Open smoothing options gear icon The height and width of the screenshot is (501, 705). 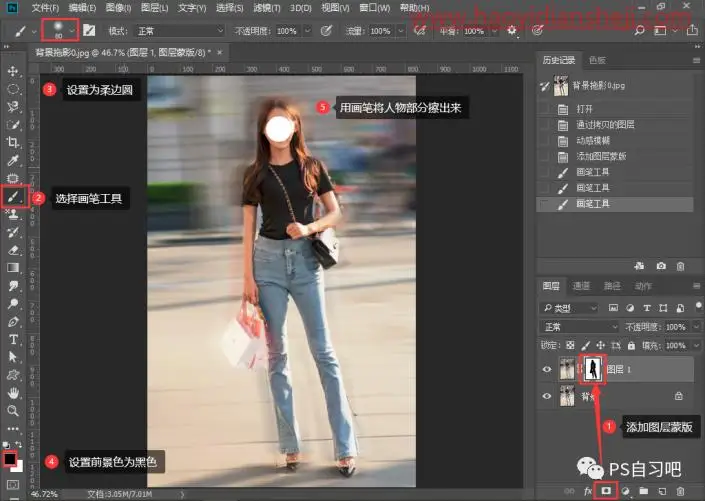[512, 31]
